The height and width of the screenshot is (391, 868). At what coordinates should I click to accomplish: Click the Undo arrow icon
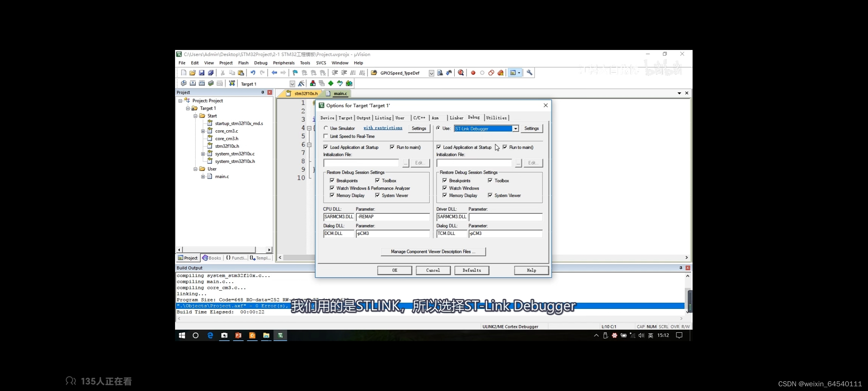(x=253, y=73)
